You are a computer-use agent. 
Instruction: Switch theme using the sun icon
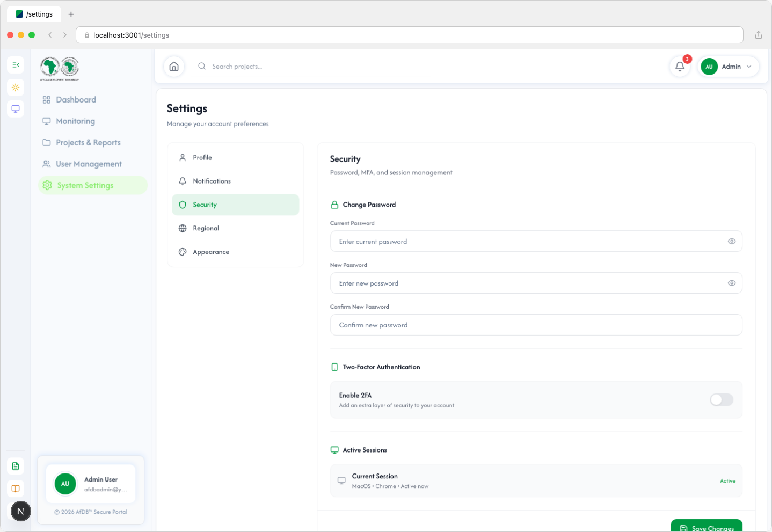[x=16, y=88]
